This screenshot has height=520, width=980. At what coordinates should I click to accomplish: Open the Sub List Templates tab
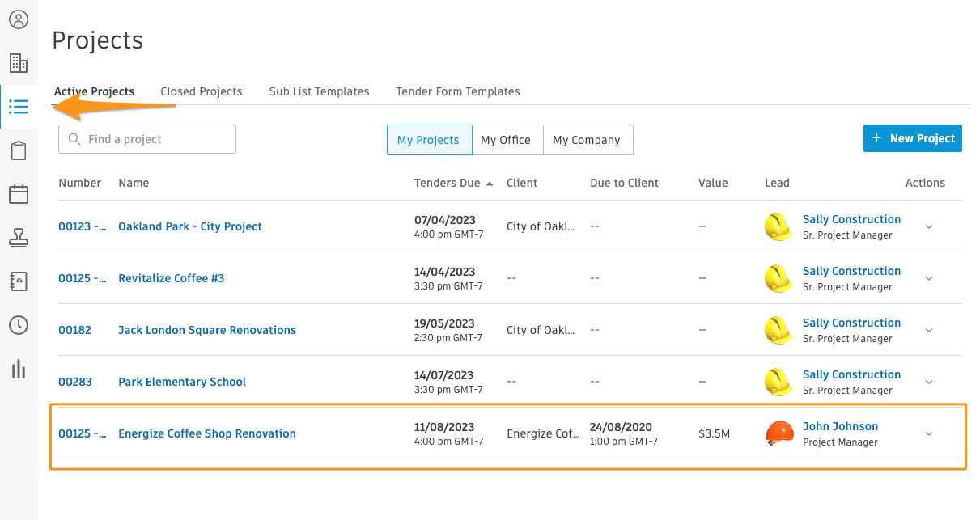point(319,91)
